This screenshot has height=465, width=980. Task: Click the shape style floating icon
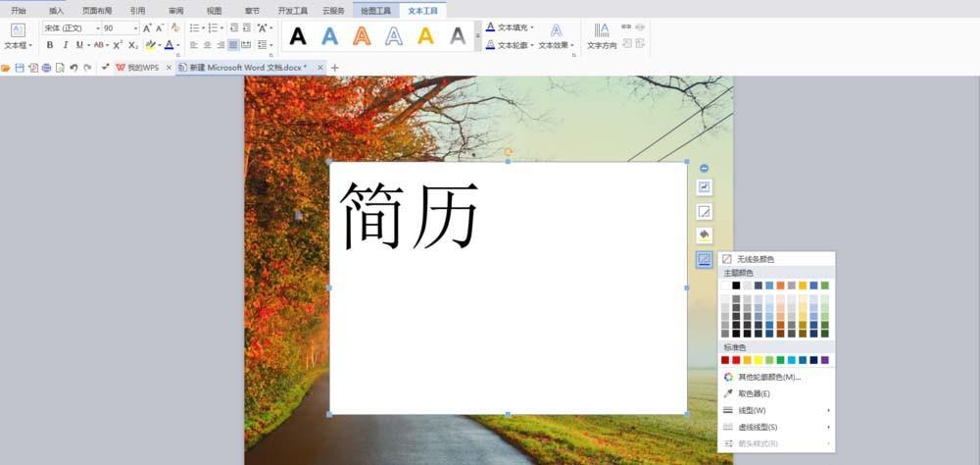[x=705, y=212]
